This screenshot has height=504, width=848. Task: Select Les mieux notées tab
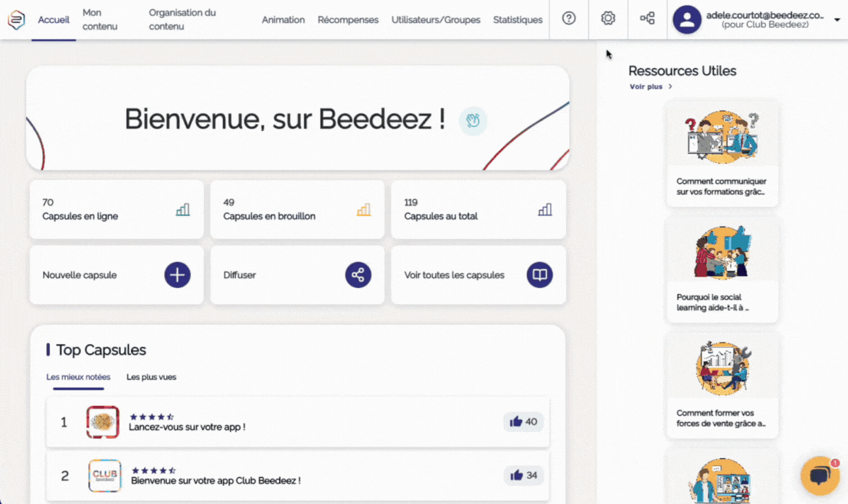click(x=78, y=377)
